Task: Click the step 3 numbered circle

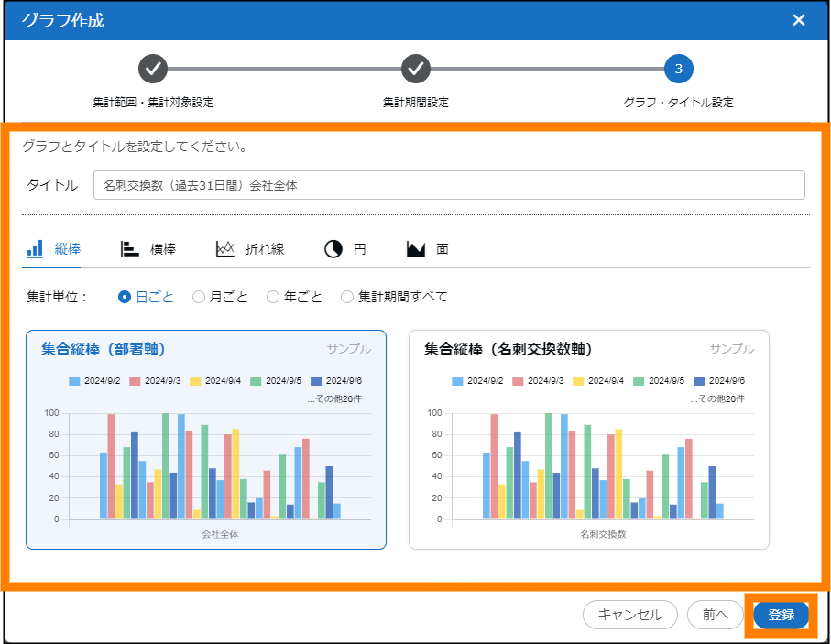Action: [678, 69]
